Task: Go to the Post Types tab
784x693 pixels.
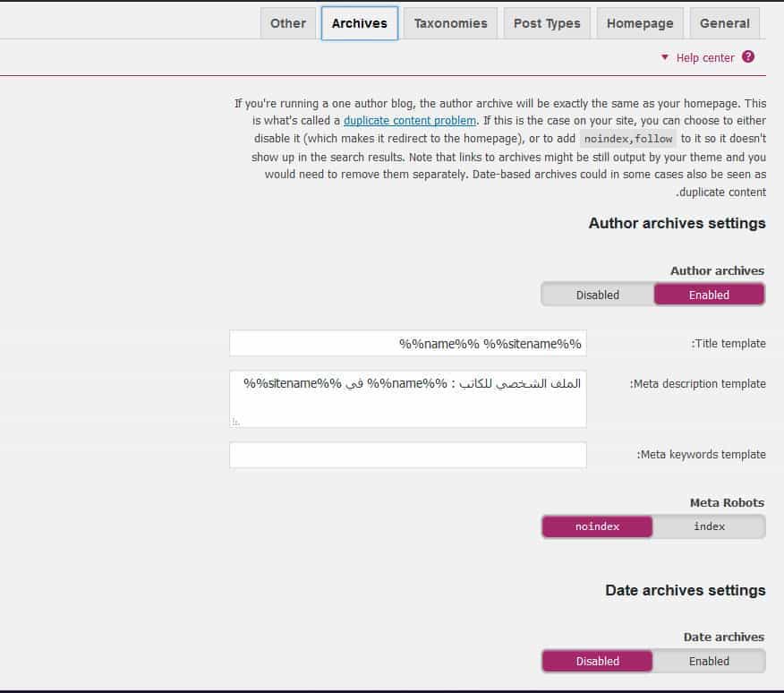Action: point(547,23)
